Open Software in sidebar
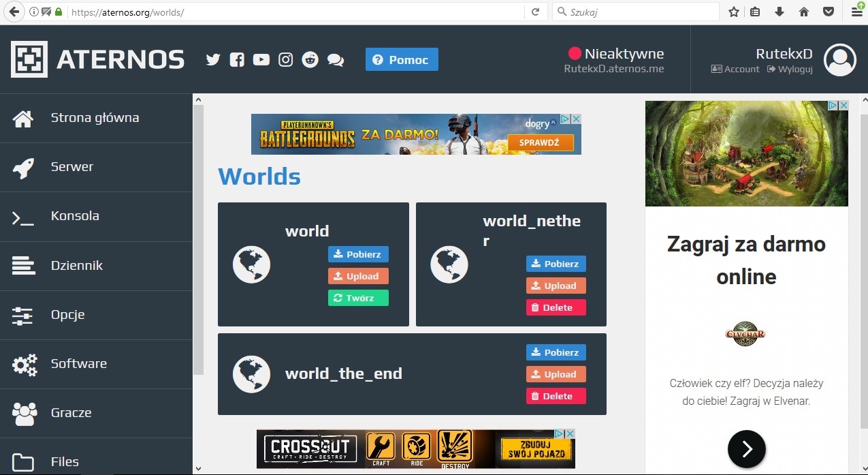The image size is (868, 475). pos(96,364)
